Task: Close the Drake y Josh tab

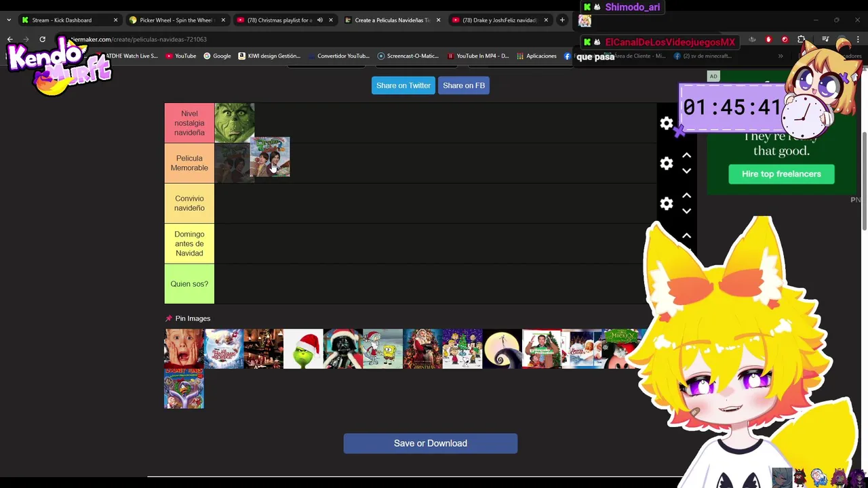Action: tap(546, 20)
